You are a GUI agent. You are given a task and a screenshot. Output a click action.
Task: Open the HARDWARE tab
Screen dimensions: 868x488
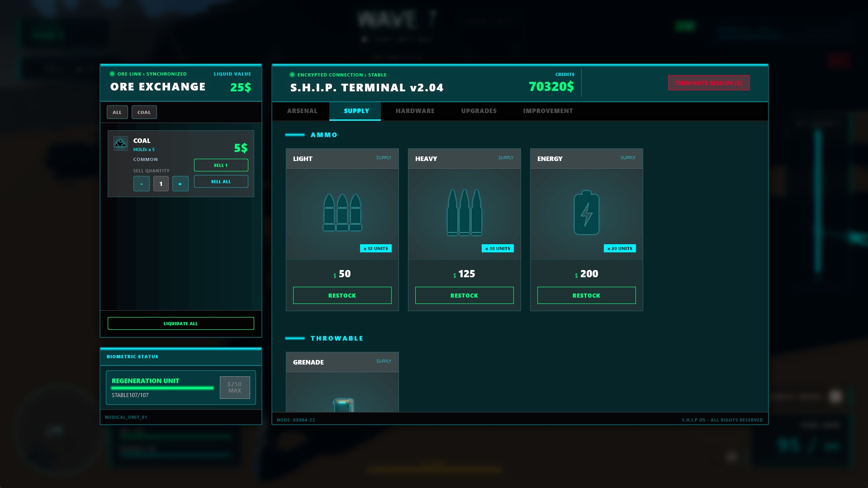point(415,111)
